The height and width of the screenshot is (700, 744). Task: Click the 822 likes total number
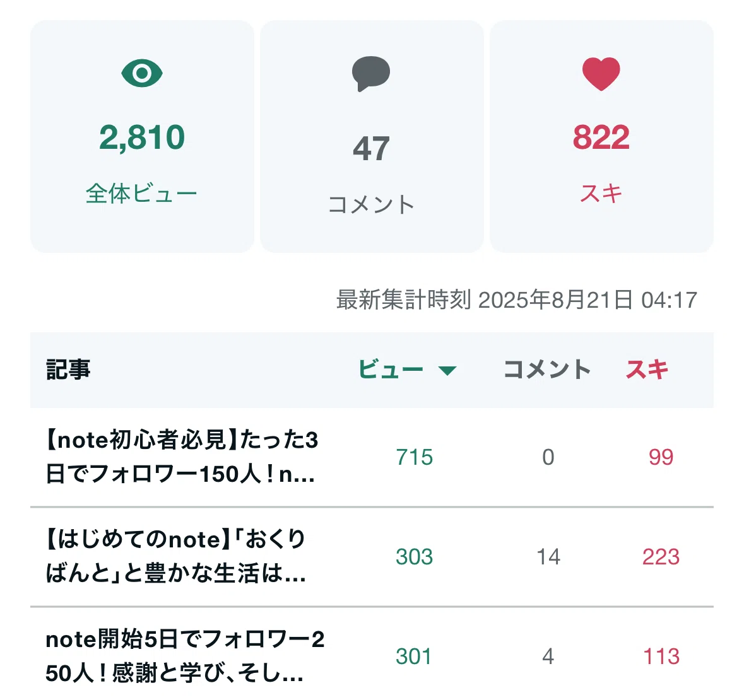coord(601,137)
